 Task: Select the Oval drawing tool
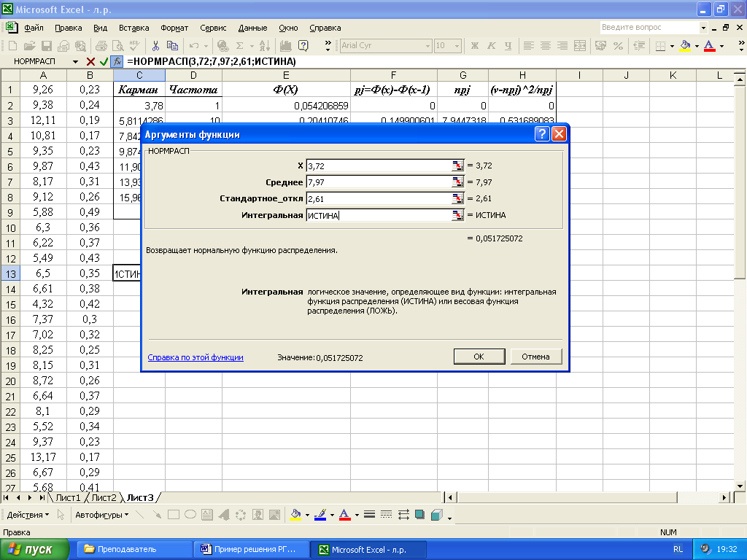tap(190, 515)
